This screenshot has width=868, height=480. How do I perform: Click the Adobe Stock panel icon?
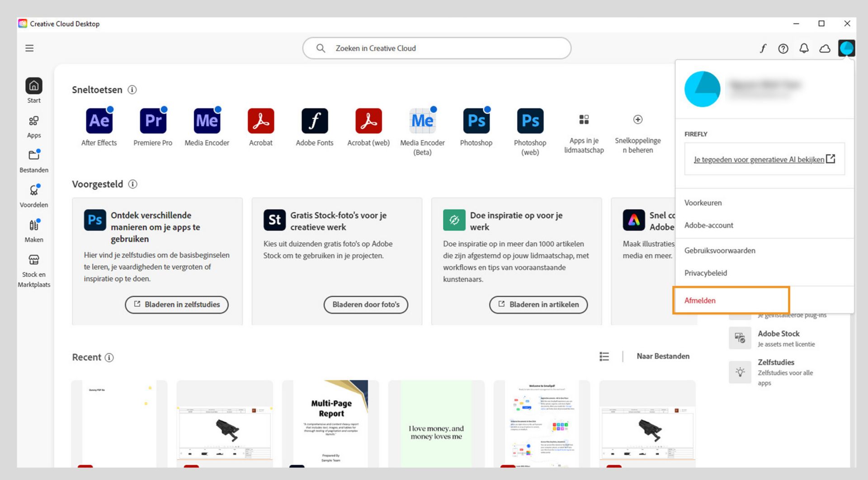[740, 338]
